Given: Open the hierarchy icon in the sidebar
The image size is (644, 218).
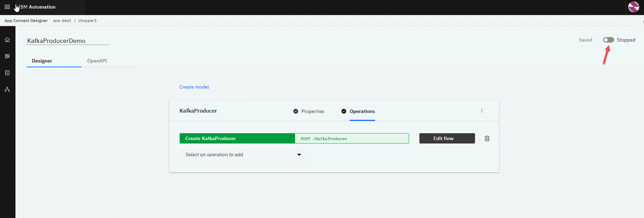Looking at the screenshot, I should (7, 90).
